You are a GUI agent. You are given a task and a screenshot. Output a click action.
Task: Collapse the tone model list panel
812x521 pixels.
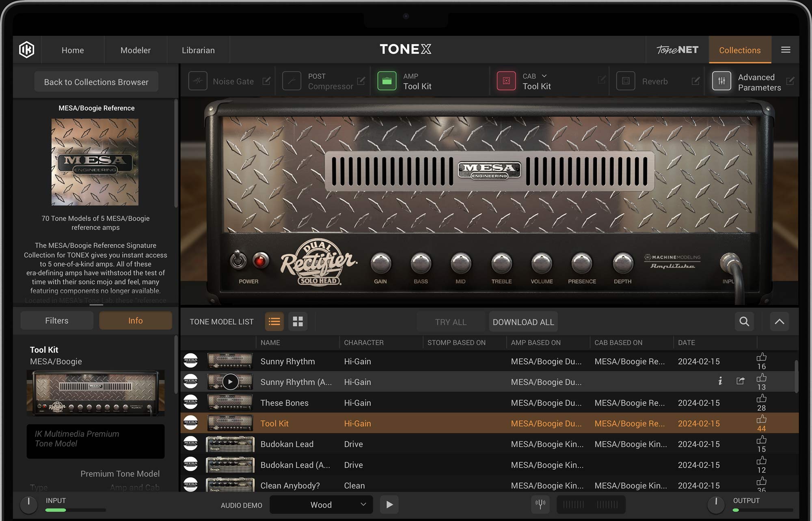coord(779,321)
